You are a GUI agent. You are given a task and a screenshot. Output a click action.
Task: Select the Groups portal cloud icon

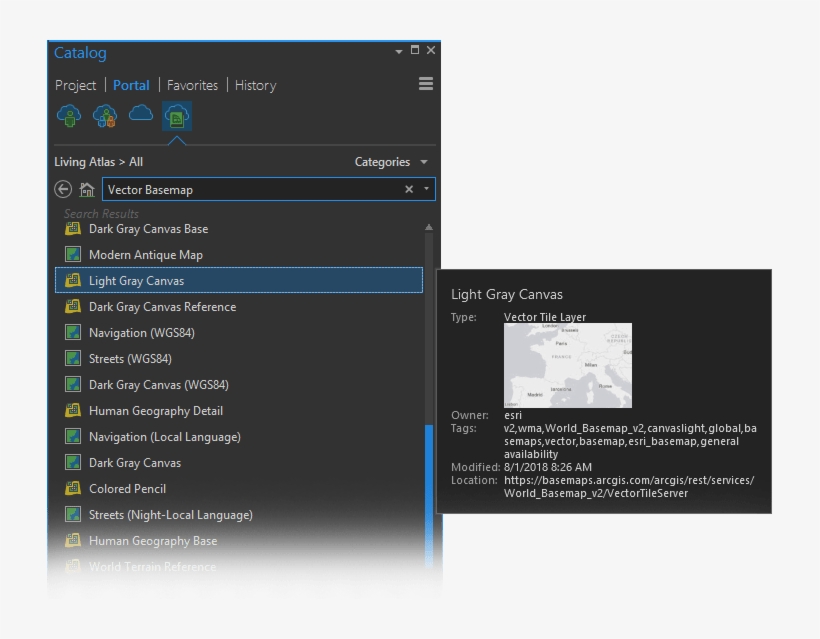[x=105, y=117]
